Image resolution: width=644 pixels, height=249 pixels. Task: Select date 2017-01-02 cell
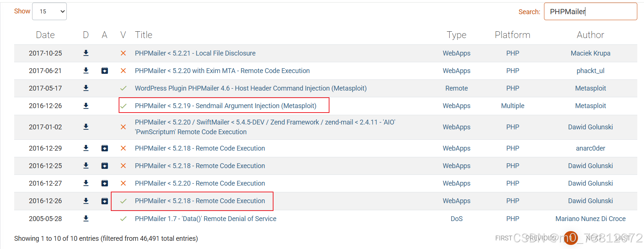point(46,127)
